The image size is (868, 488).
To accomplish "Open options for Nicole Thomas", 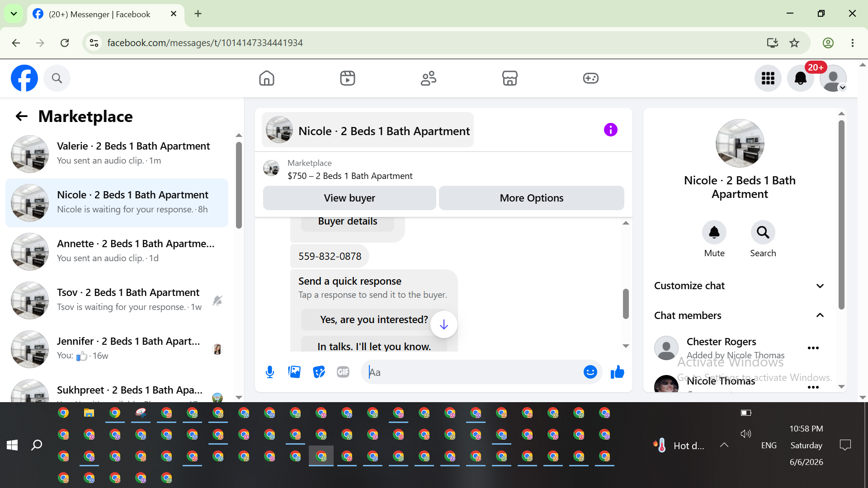I will coord(813,387).
